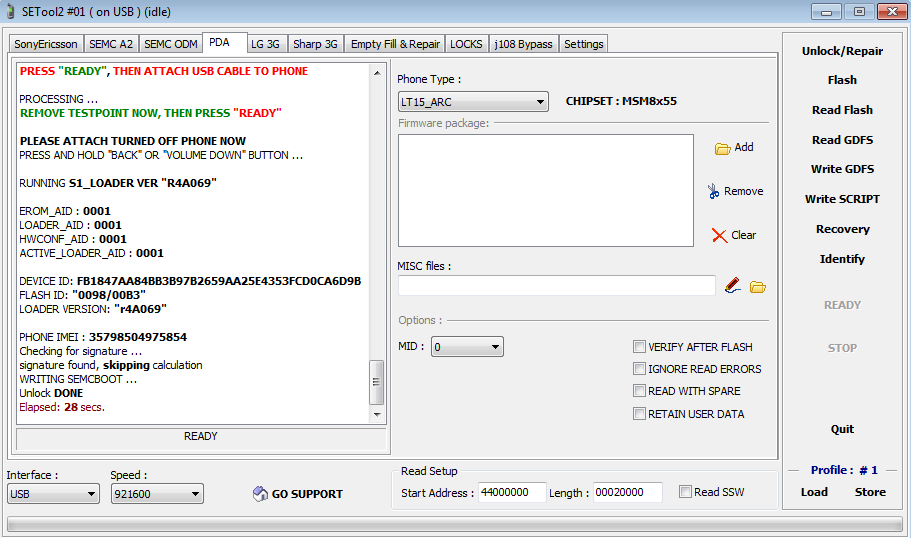Viewport: 911px width, 538px height.
Task: Click the pencil edit icon beside MISC files
Action: [733, 285]
